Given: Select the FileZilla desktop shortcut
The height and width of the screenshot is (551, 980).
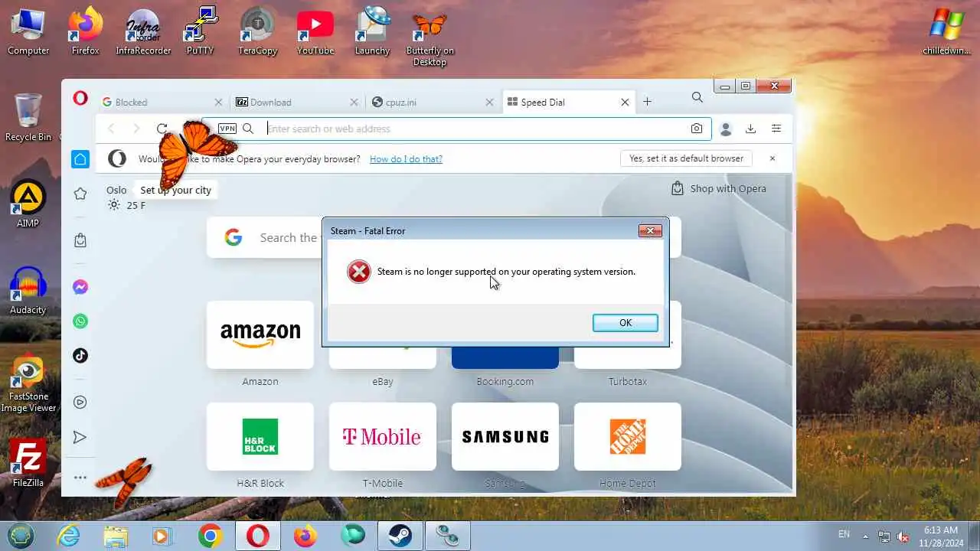Looking at the screenshot, I should click(x=28, y=462).
